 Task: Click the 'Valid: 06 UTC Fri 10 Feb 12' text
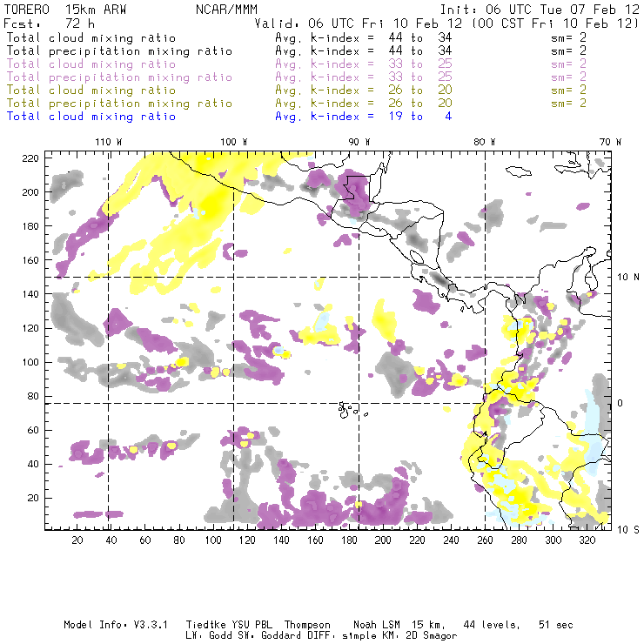pos(359,23)
